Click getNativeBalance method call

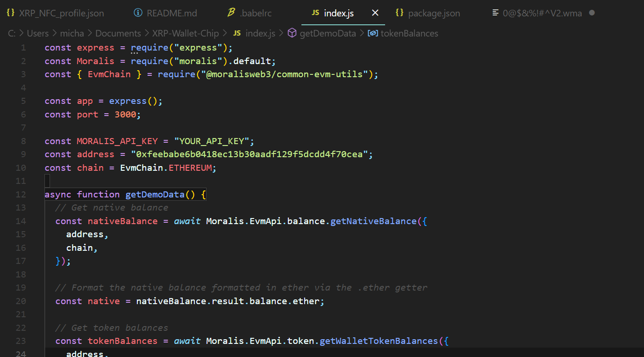[x=373, y=221]
